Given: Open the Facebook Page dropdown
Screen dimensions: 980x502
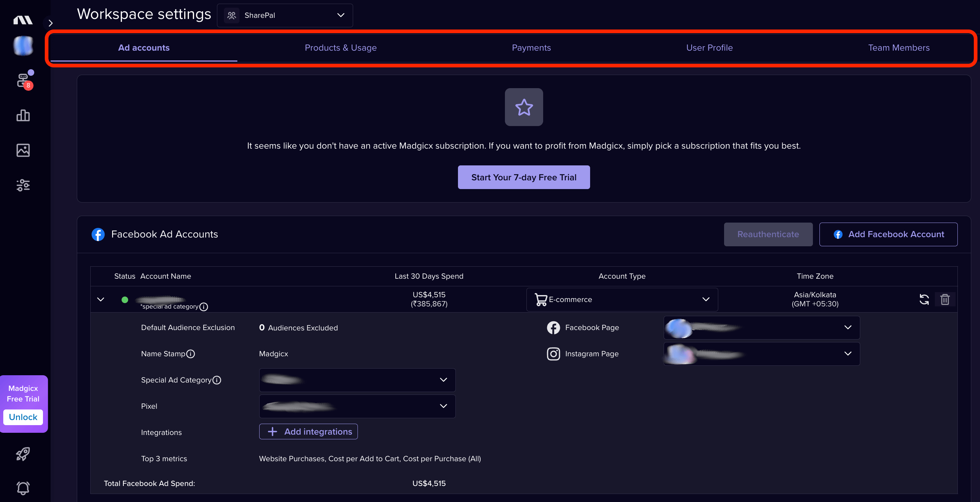Looking at the screenshot, I should pos(762,328).
